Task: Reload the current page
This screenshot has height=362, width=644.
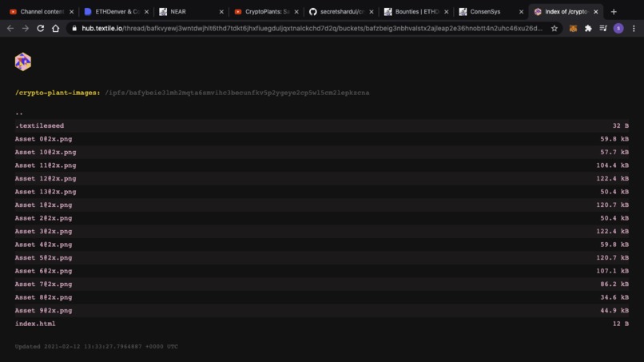Action: click(x=40, y=28)
